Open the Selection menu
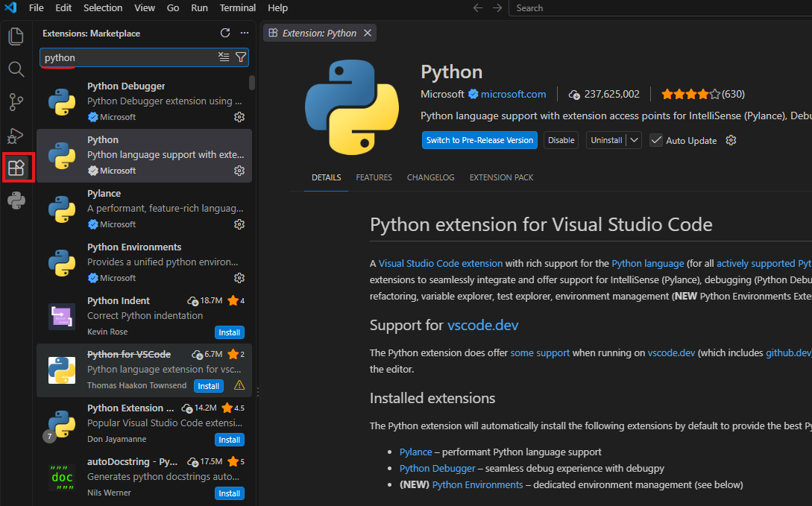This screenshot has width=812, height=506. (103, 7)
